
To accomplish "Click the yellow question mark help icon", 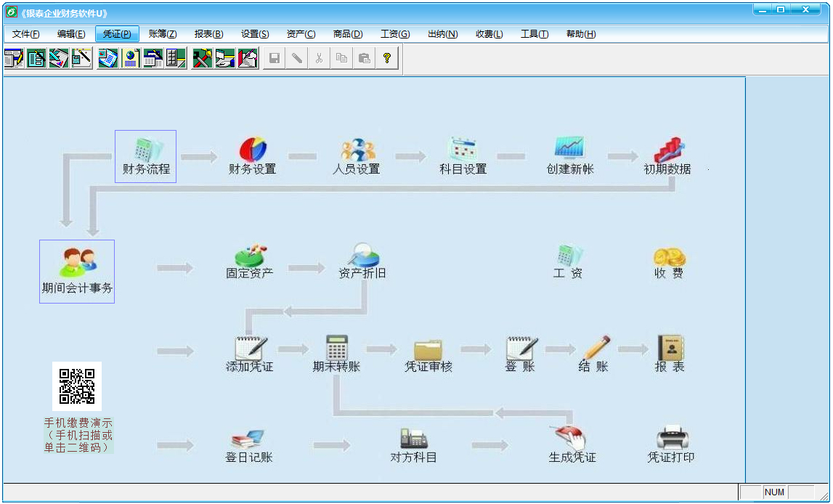I will (x=387, y=58).
